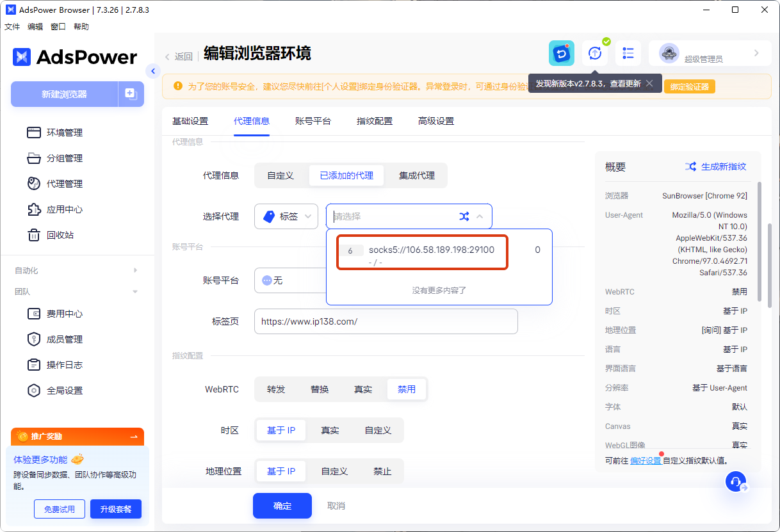Viewport: 780px width, 532px height.
Task: Open the 窗口 menu
Action: [58, 27]
